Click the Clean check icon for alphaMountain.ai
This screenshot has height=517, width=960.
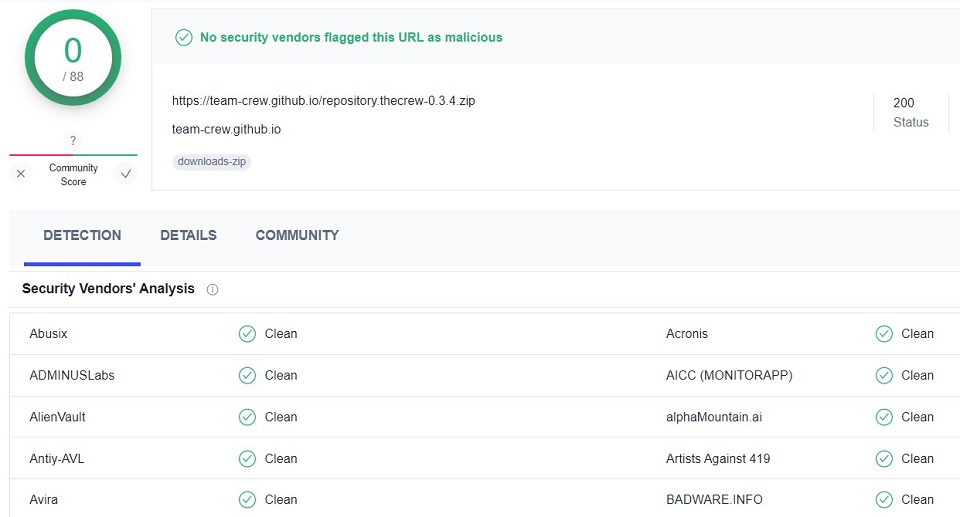click(884, 417)
